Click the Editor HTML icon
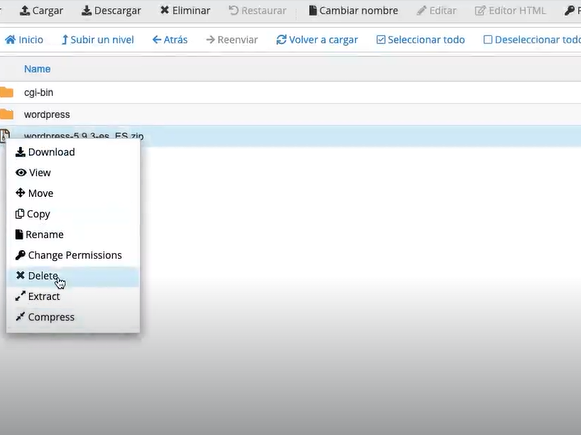The height and width of the screenshot is (435, 581). click(x=480, y=10)
